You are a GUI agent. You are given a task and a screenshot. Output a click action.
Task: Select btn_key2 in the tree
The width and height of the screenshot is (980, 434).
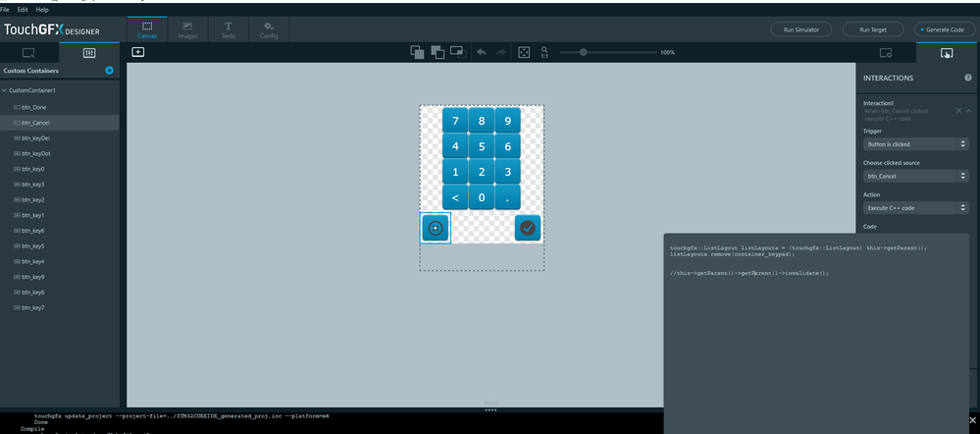coord(60,199)
